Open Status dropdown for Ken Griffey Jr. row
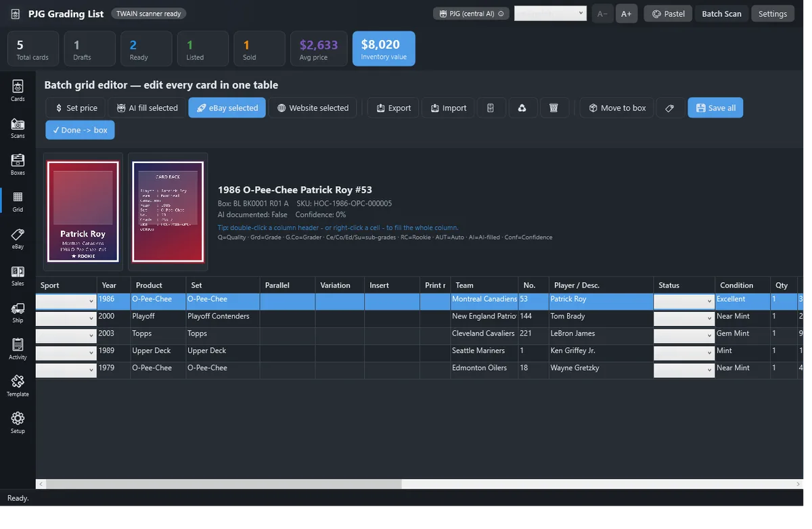The width and height of the screenshot is (812, 529). coord(684,353)
